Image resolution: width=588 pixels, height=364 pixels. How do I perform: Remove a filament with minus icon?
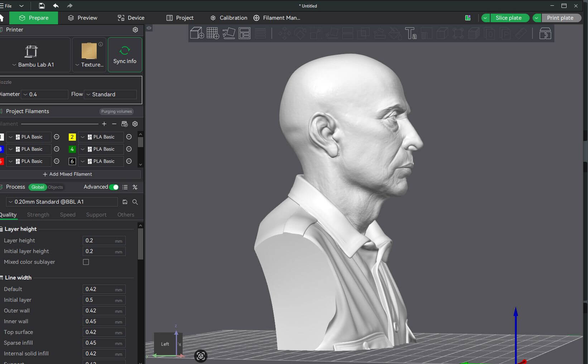coord(114,124)
